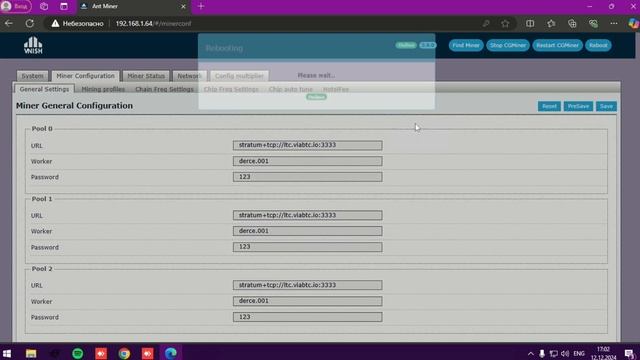This screenshot has width=640, height=360.
Task: Open the clock and date flyout
Action: (x=604, y=353)
